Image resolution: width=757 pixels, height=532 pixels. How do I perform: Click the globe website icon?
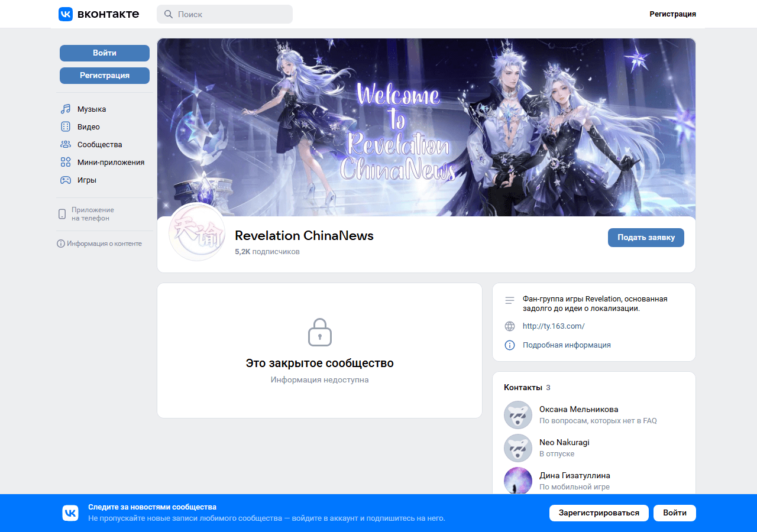point(510,326)
